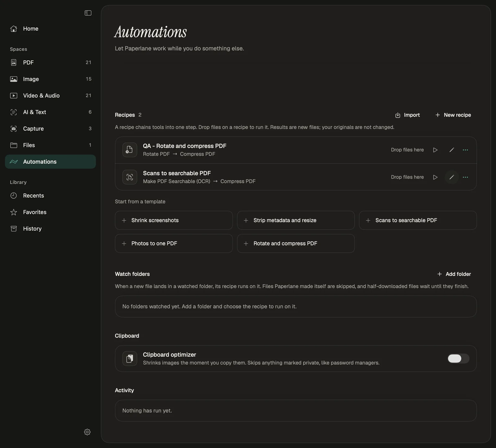Run the Scans to searchable PDF recipe
496x448 pixels.
435,177
